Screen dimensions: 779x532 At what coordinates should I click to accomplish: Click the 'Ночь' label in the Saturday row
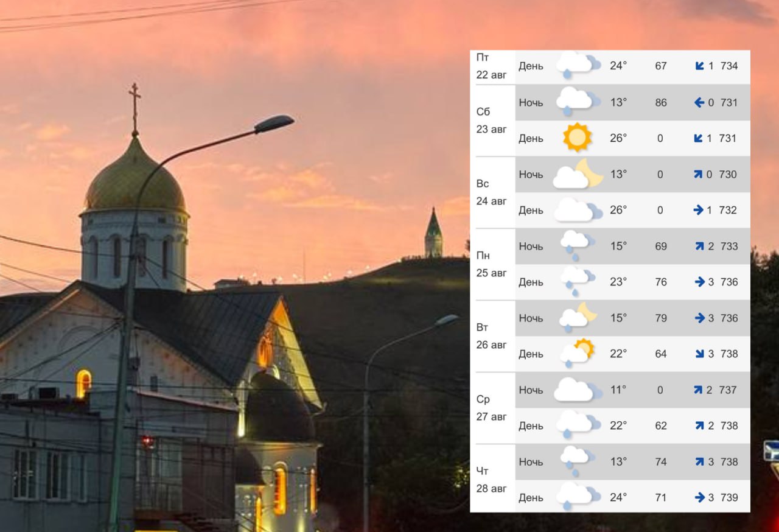tap(531, 102)
